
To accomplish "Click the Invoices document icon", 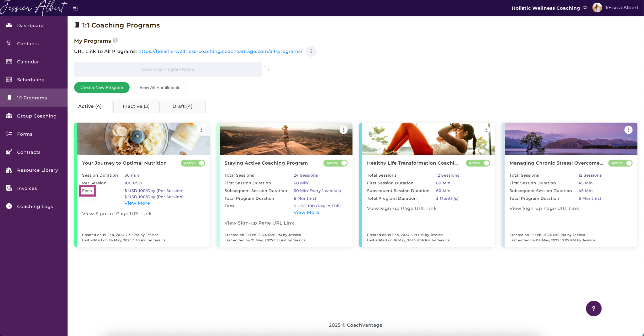I will click(x=9, y=188).
